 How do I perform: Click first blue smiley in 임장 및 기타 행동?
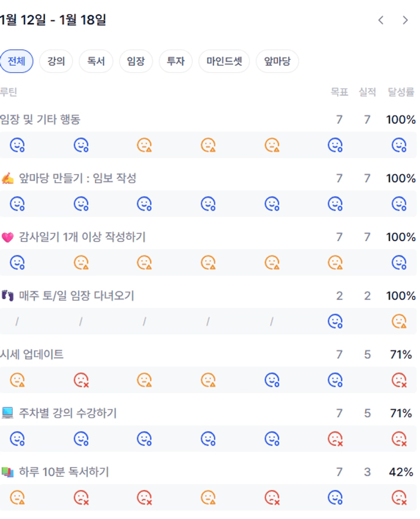pyautogui.click(x=18, y=145)
